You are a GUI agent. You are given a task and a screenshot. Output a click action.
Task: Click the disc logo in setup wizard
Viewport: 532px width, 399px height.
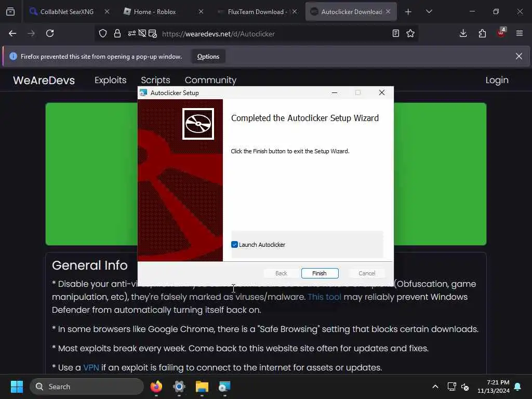198,124
